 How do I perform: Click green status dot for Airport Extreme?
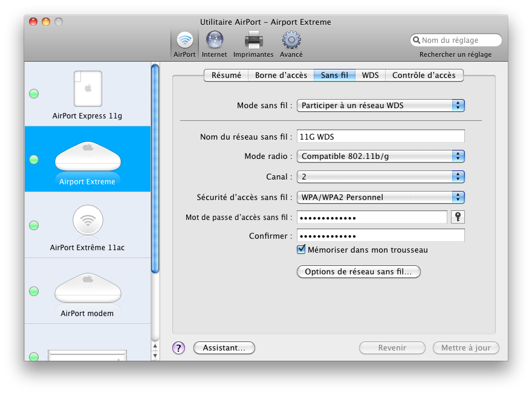tap(34, 160)
